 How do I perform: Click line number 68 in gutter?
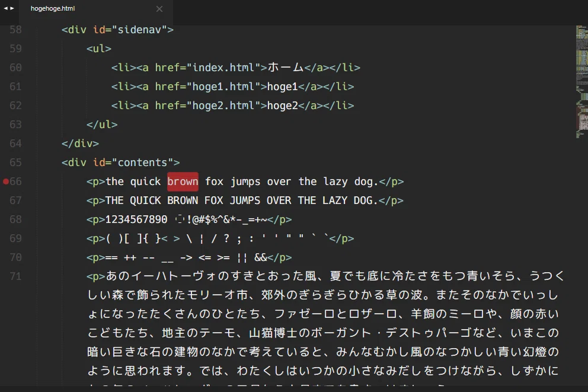(x=15, y=219)
